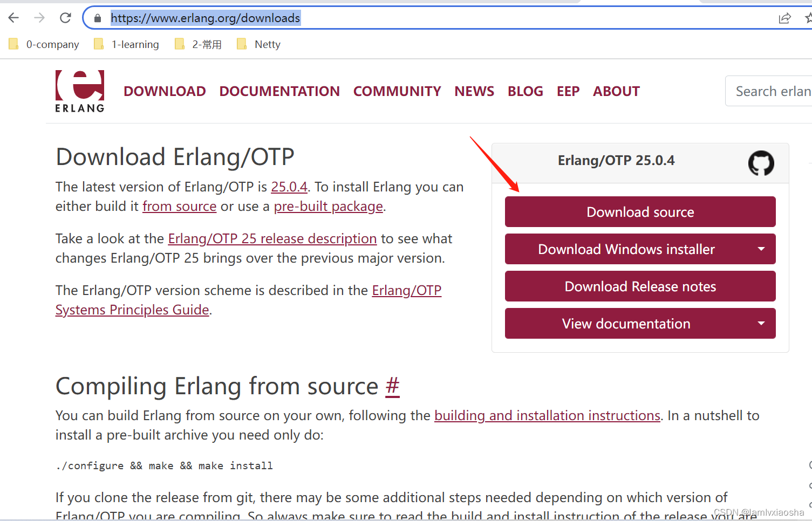Viewport: 812px width, 521px height.
Task: Open the DOCUMENTATION nav menu item
Action: pyautogui.click(x=279, y=91)
